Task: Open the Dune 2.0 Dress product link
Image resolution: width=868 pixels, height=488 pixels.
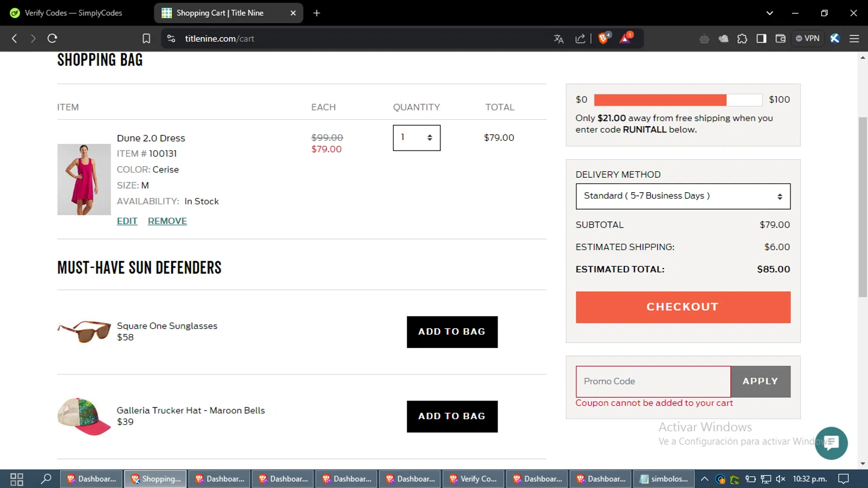Action: coord(151,138)
